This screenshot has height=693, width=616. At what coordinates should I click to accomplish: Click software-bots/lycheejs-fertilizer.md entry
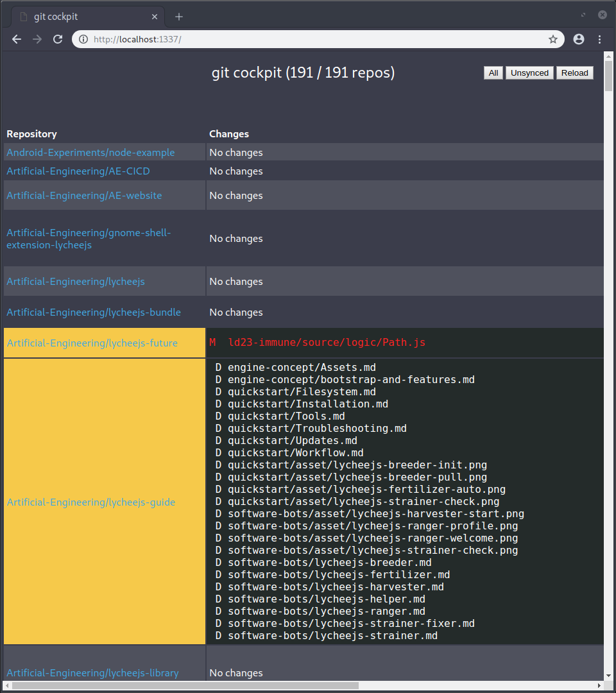click(x=339, y=575)
